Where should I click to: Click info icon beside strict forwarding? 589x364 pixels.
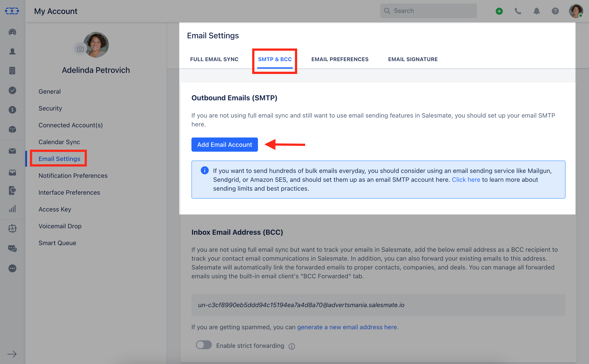point(292,346)
